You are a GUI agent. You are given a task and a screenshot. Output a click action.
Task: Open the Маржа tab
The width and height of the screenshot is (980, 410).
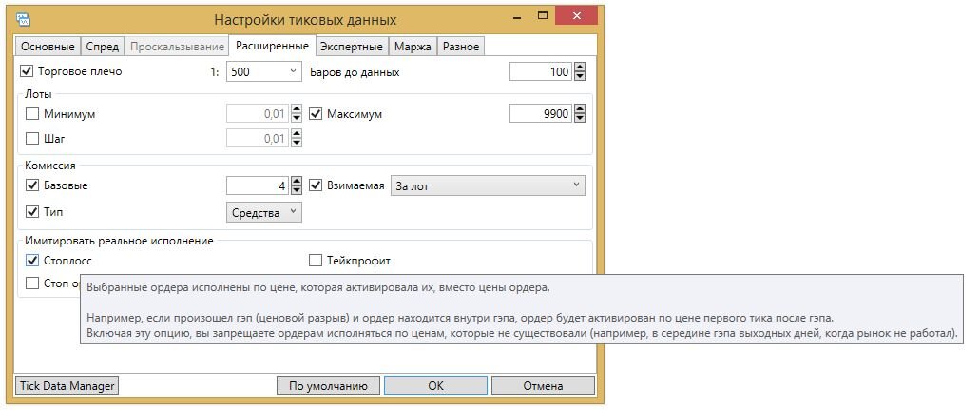413,47
